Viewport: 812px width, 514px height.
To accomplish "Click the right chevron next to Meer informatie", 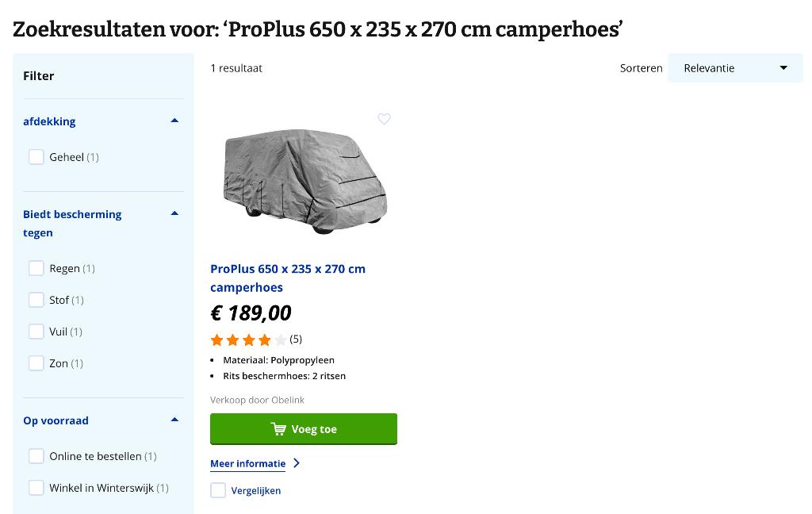I will point(297,463).
